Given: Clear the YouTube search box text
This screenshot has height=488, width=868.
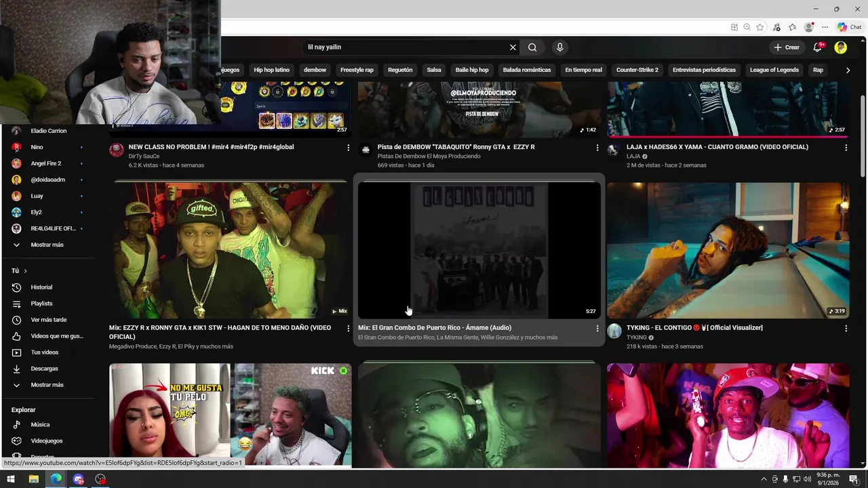Looking at the screenshot, I should click(513, 47).
